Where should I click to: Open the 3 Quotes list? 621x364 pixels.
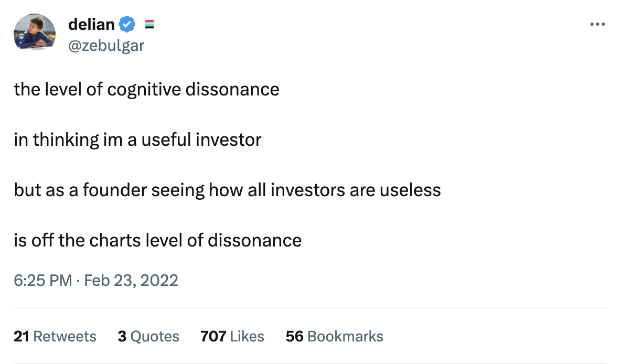tap(148, 336)
